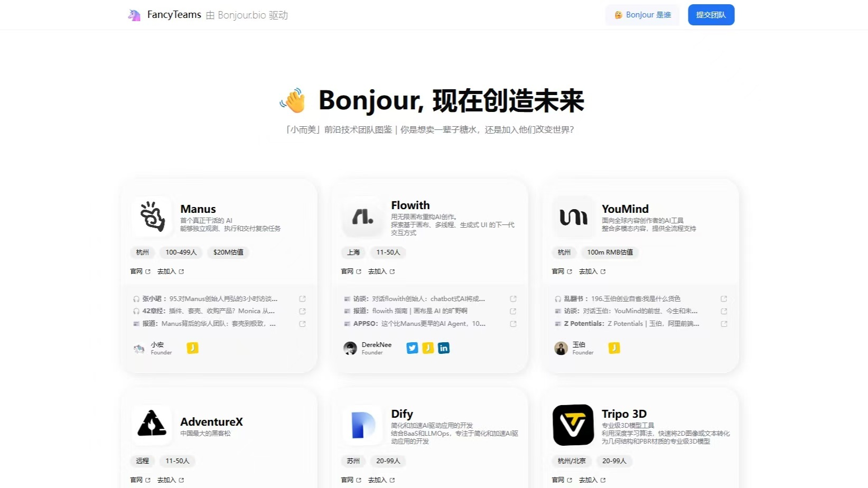The image size is (868, 488).
Task: Click 去加入 on the Flowith card
Action: tap(381, 271)
